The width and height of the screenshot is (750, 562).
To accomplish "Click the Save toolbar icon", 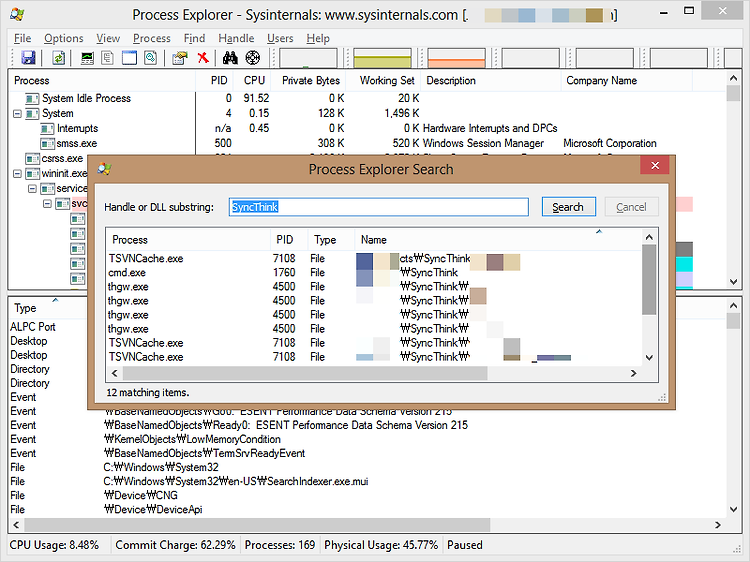I will tap(28, 58).
